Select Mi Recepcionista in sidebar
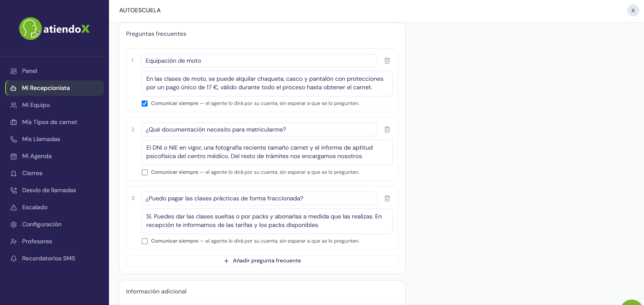Viewport: 644px width, 305px height. [54, 88]
